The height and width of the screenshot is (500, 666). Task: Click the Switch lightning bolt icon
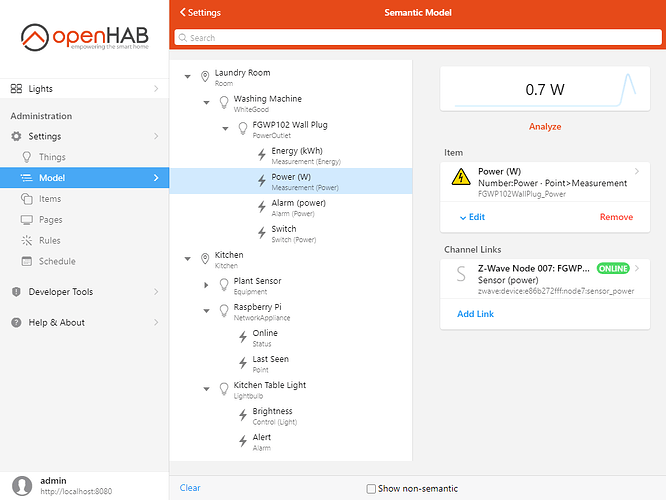(x=262, y=233)
